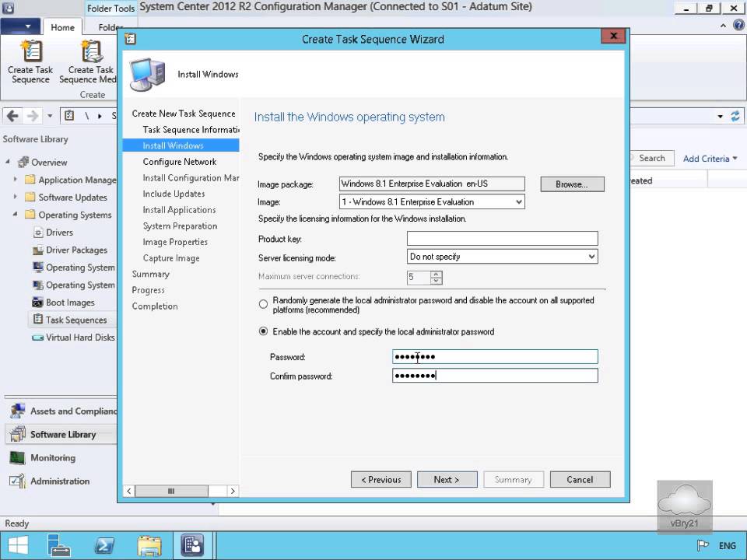Open the Windows Start button

click(18, 545)
